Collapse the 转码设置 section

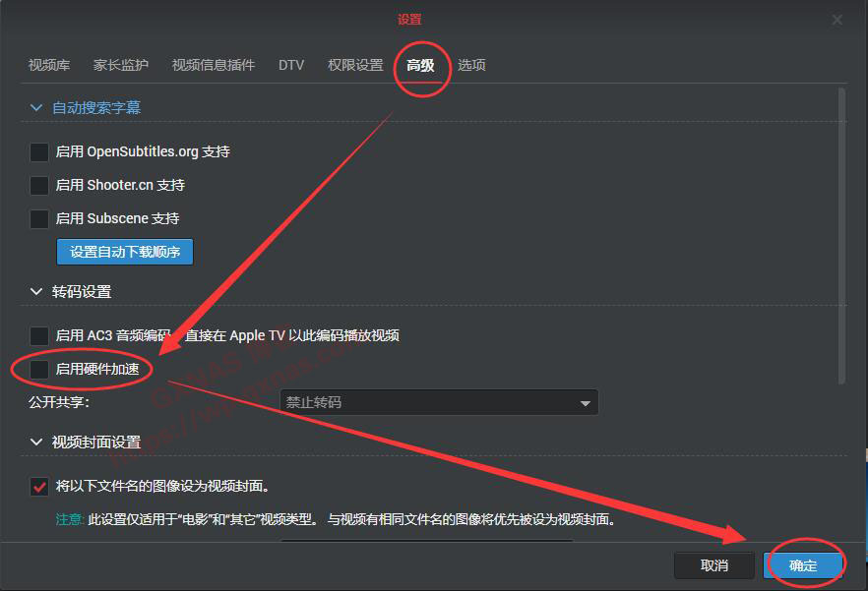tap(35, 291)
